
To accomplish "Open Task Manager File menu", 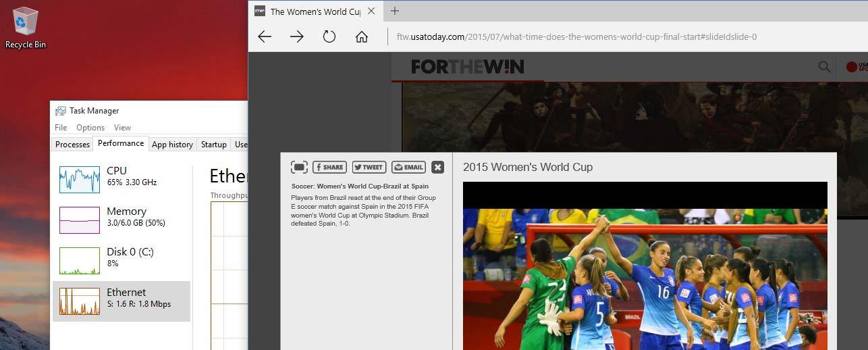I will tap(61, 127).
